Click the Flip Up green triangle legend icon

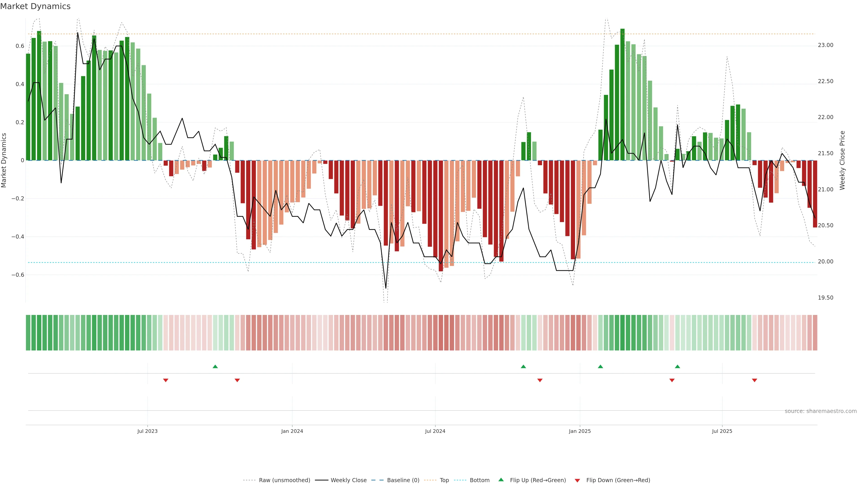(501, 480)
